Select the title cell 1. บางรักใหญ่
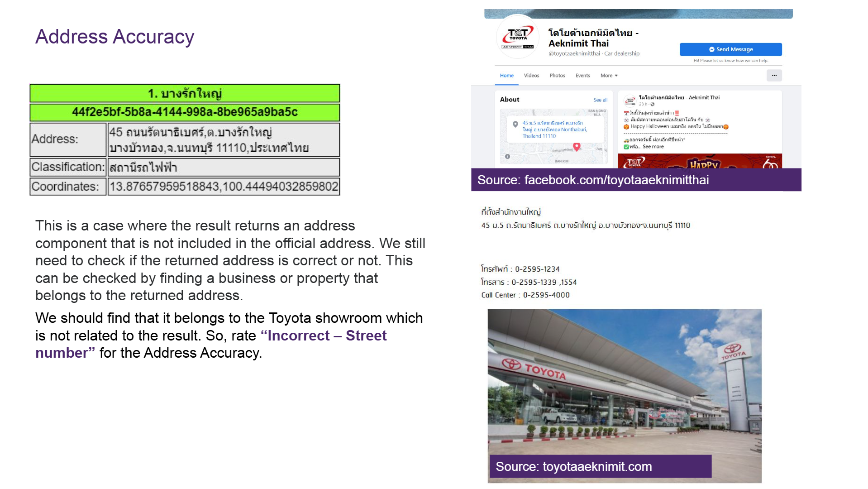 [185, 93]
